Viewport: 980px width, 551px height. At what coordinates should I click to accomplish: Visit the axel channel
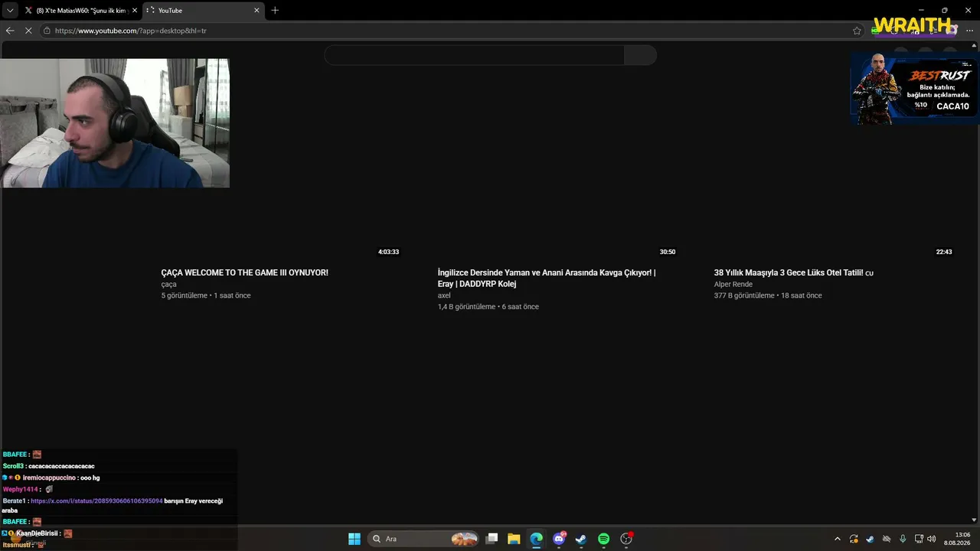444,295
